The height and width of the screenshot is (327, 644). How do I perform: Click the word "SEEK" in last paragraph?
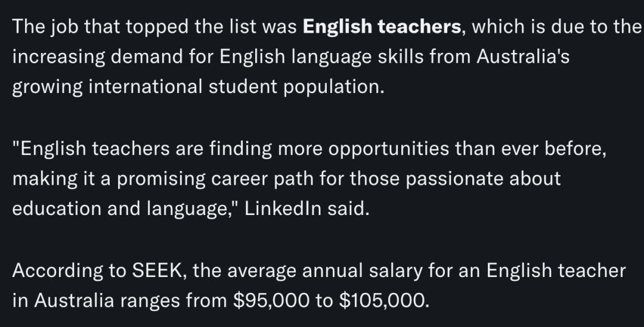point(156,271)
